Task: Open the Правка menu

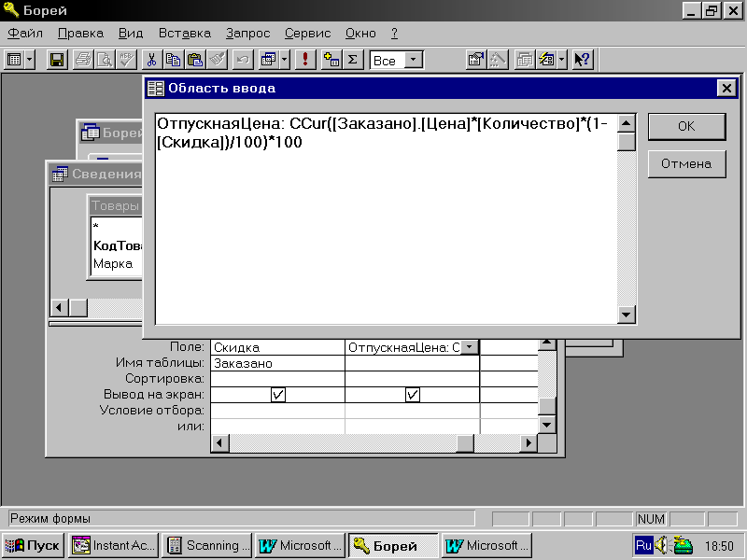Action: coord(80,34)
